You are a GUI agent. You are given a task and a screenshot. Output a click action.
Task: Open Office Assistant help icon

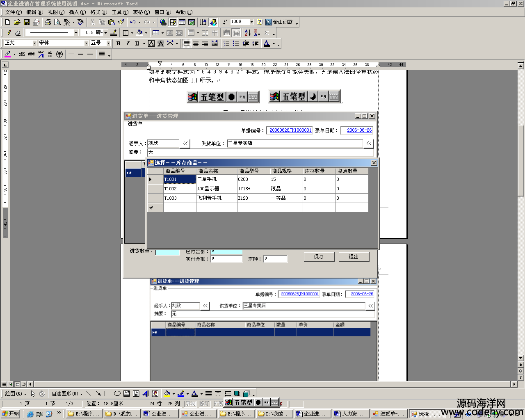coord(259,22)
